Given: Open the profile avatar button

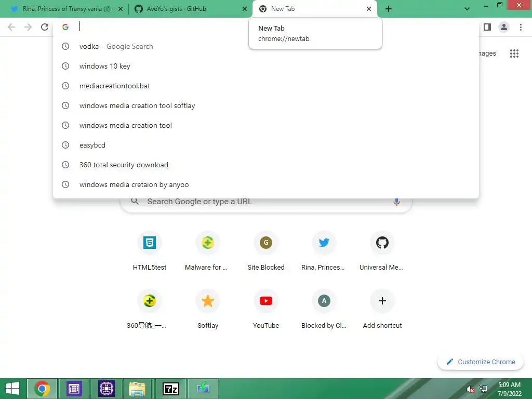Looking at the screenshot, I should tap(503, 27).
